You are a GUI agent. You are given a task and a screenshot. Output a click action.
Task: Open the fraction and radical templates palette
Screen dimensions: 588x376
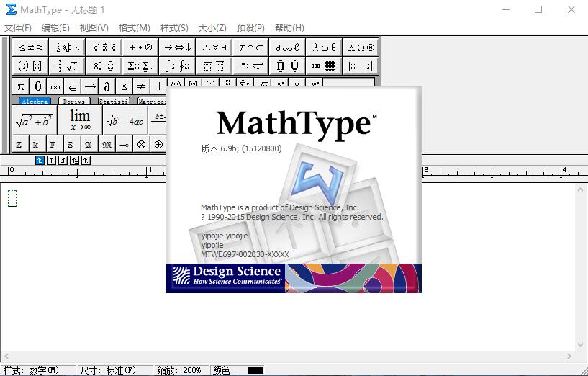67,66
